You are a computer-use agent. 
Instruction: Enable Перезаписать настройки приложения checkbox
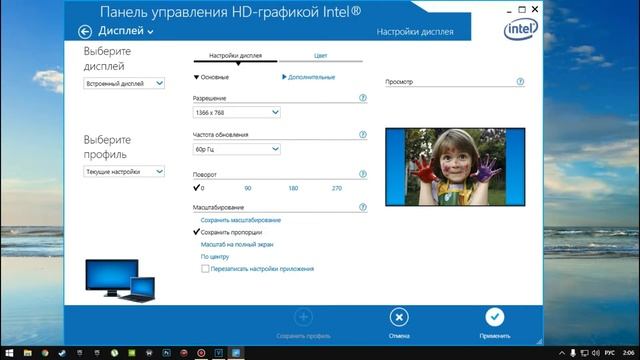click(x=205, y=269)
